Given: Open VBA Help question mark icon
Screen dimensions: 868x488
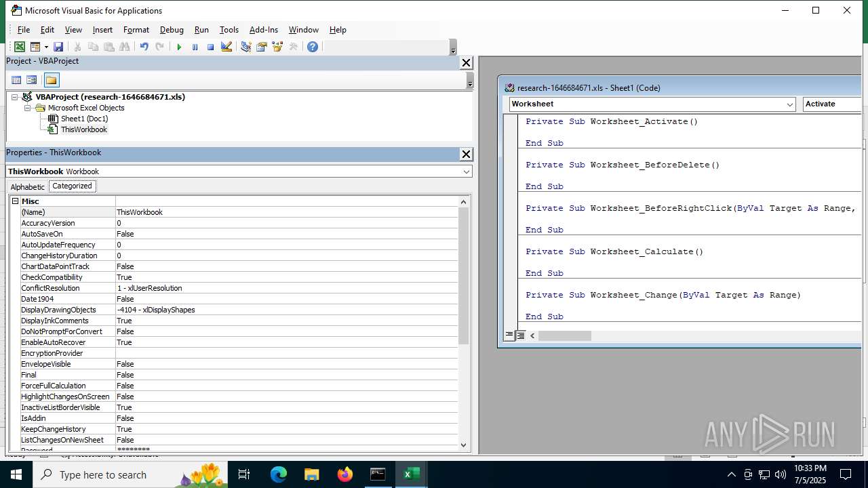Looking at the screenshot, I should pyautogui.click(x=312, y=47).
